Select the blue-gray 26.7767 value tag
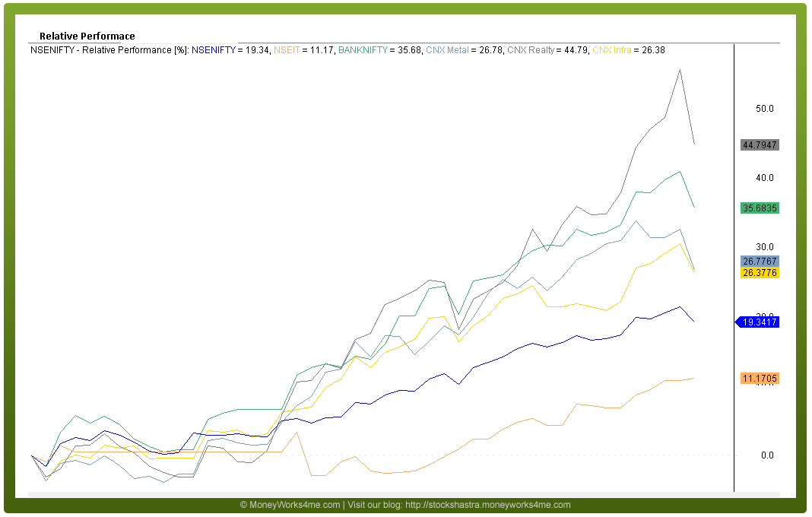 point(760,261)
